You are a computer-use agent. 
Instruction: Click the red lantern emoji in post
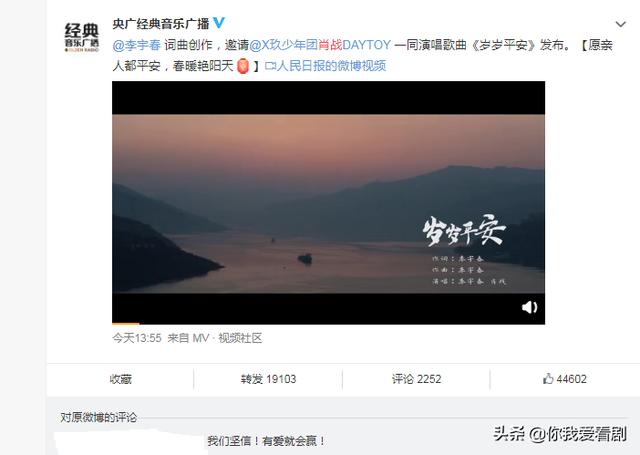[243, 66]
